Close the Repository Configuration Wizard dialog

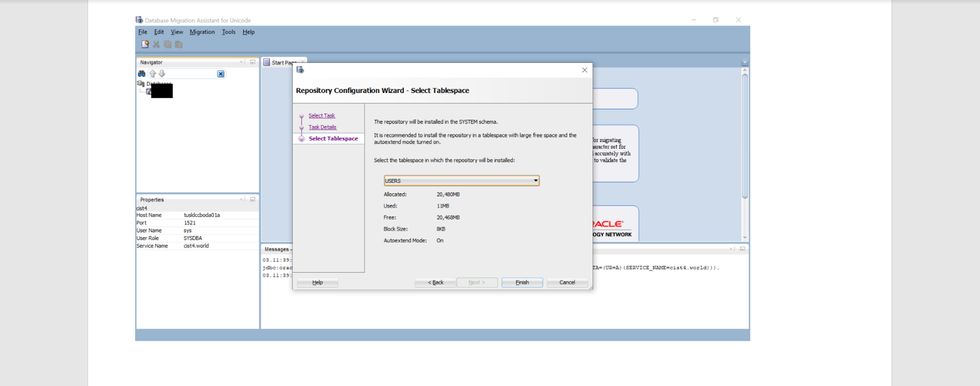584,70
